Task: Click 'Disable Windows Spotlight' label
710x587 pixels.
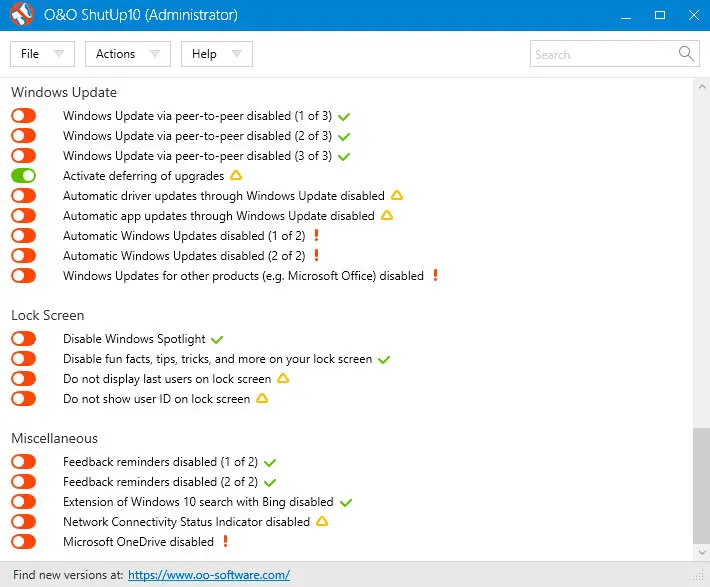Action: (x=134, y=339)
